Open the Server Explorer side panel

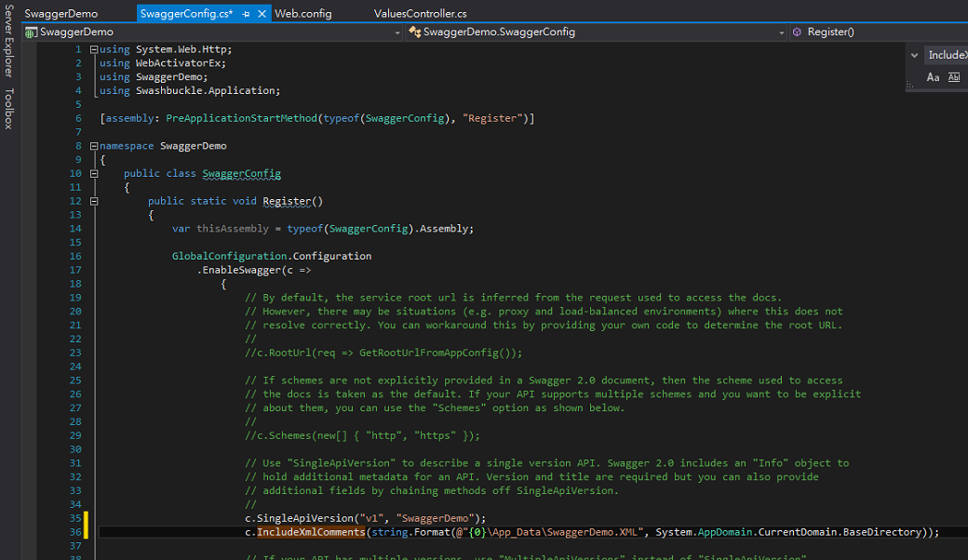pos(8,41)
